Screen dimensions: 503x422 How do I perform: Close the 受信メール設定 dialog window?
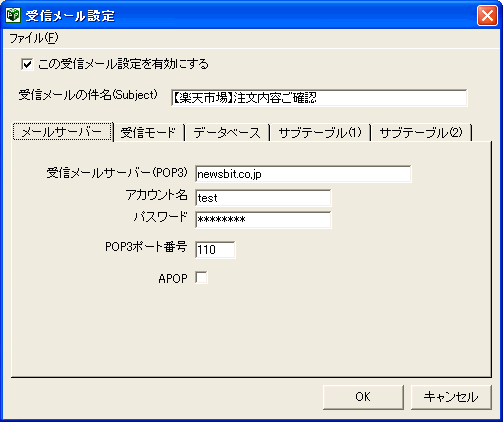pos(487,15)
